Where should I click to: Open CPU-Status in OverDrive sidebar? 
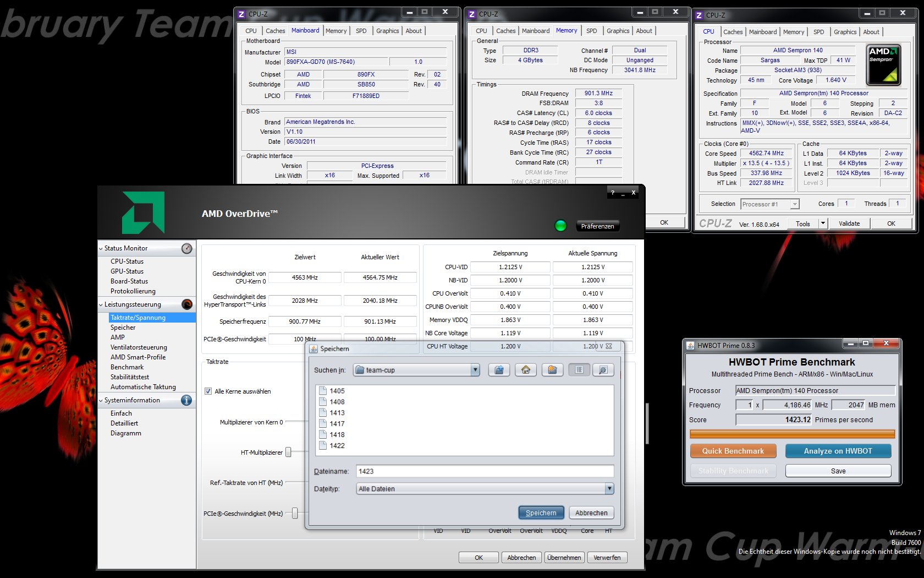pyautogui.click(x=127, y=261)
